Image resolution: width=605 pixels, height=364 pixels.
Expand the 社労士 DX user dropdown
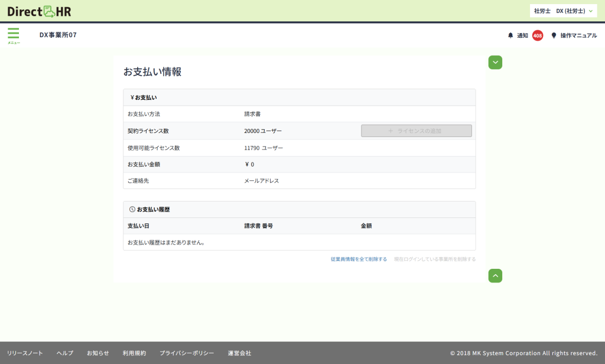tap(563, 11)
